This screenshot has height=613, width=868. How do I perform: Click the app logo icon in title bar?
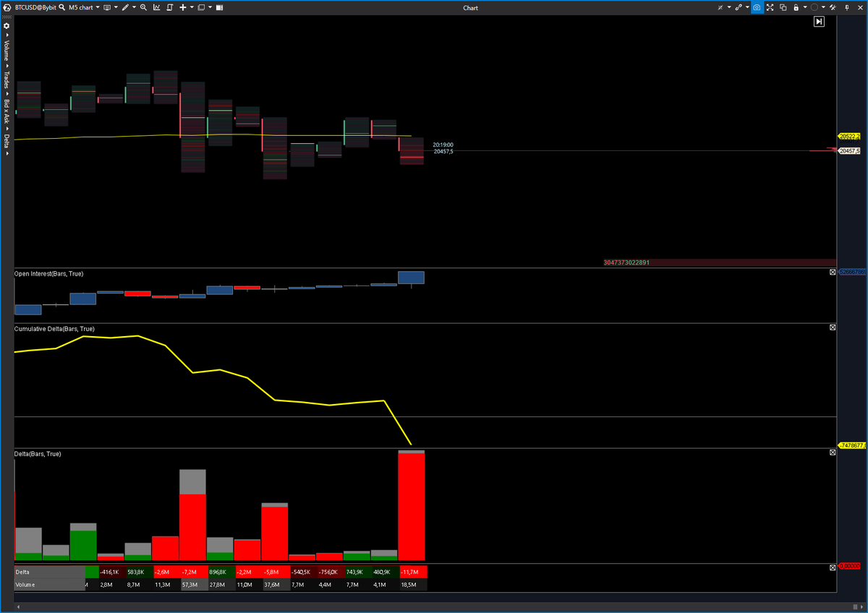[x=7, y=7]
